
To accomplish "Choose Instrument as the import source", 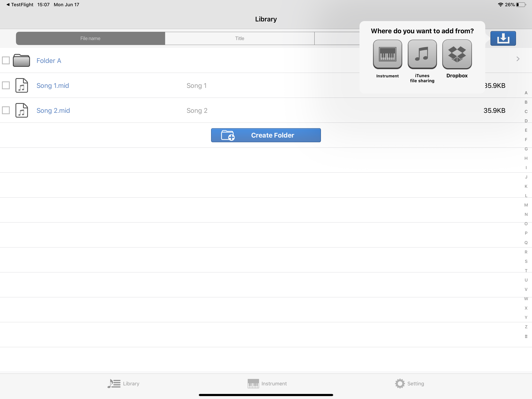I will (388, 54).
